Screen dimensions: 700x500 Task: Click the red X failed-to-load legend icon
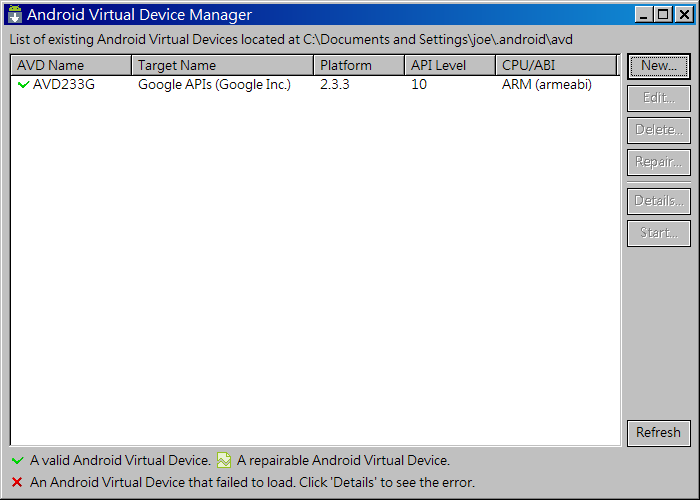click(x=16, y=483)
